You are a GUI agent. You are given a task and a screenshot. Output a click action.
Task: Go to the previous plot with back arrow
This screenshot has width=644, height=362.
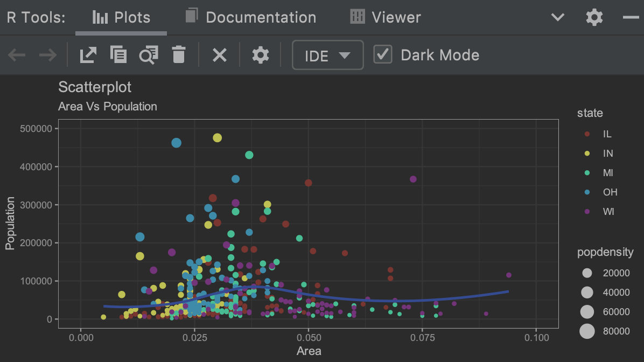(17, 55)
